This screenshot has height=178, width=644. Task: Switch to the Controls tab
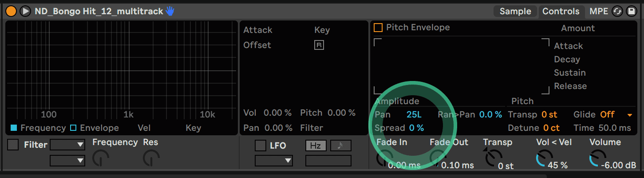[561, 11]
